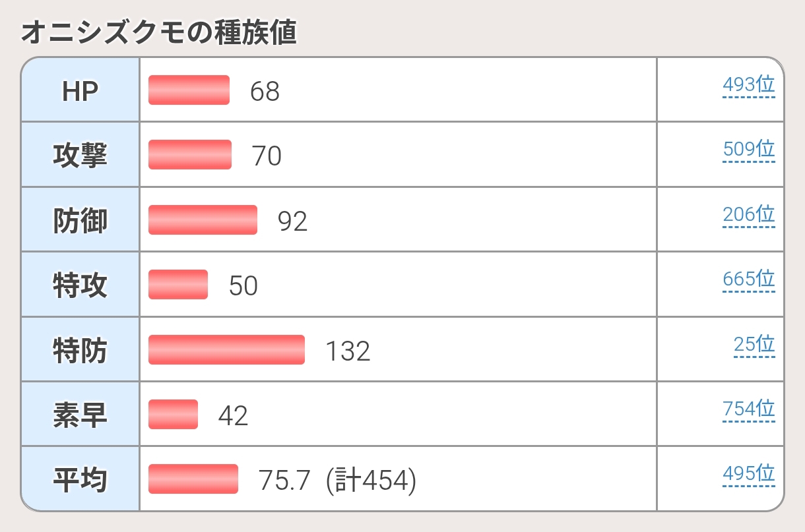Open the 平均 495位 ranking link
805x532 pixels.
[x=748, y=474]
